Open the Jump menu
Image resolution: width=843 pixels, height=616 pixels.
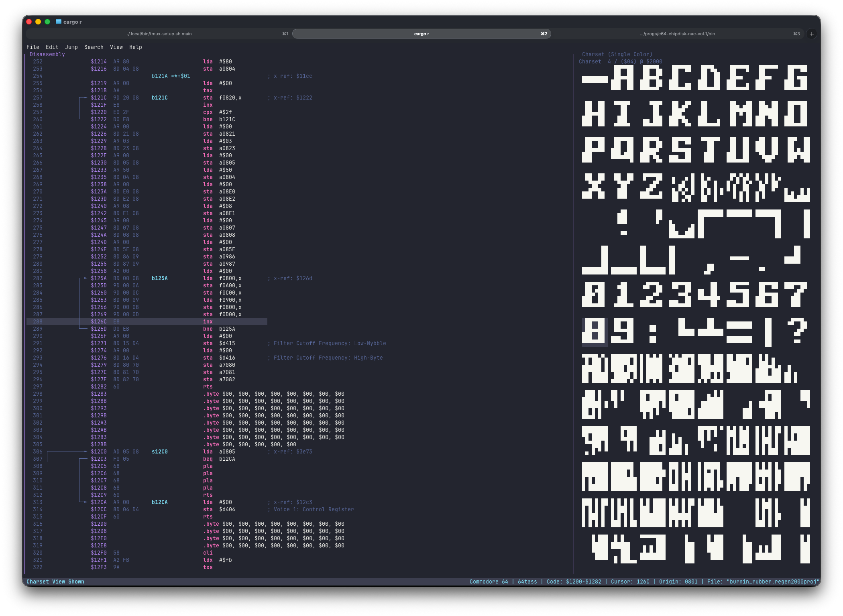pyautogui.click(x=71, y=47)
